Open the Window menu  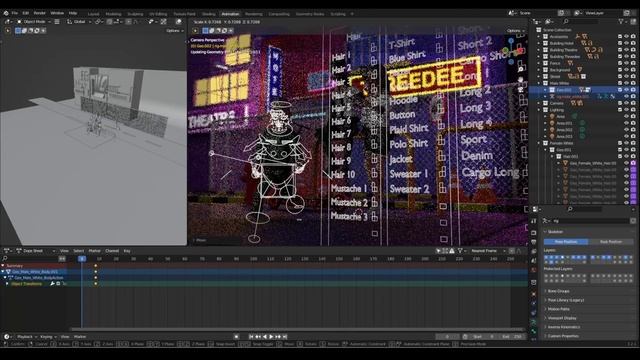[x=57, y=13]
